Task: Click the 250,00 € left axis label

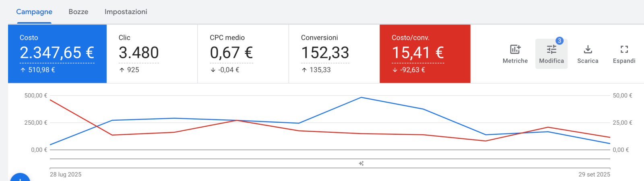Action: pos(36,123)
